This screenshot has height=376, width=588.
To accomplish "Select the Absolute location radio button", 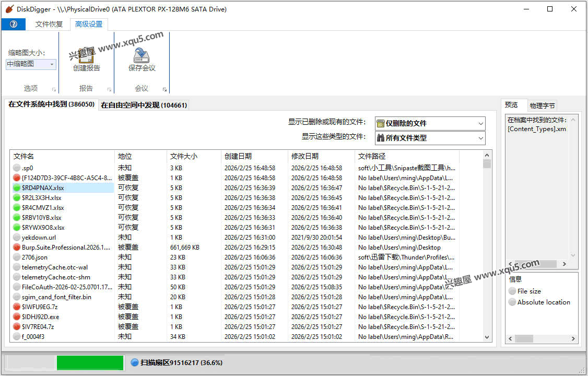I will pyautogui.click(x=512, y=302).
